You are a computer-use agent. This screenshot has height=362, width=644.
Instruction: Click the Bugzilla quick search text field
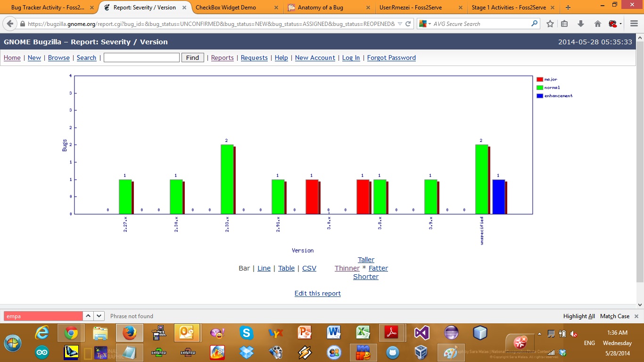(x=141, y=58)
